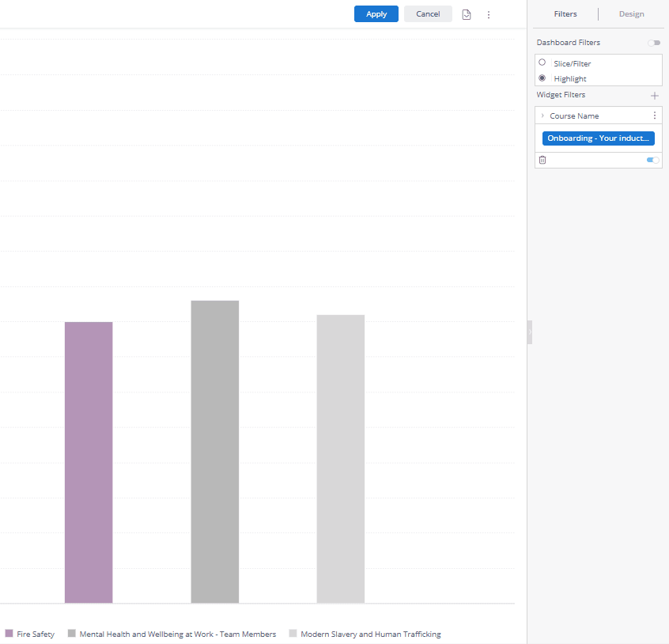Expand the Course Name filter chevron
The image size is (669, 644).
(x=542, y=116)
